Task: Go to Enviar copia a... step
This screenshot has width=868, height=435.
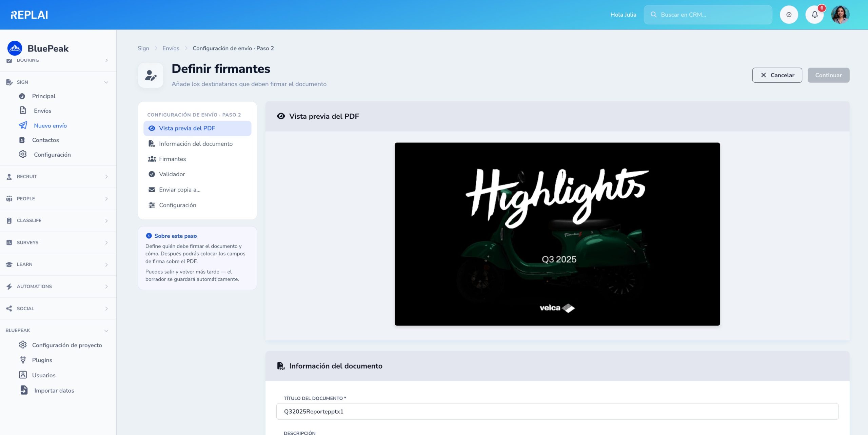Action: point(197,190)
